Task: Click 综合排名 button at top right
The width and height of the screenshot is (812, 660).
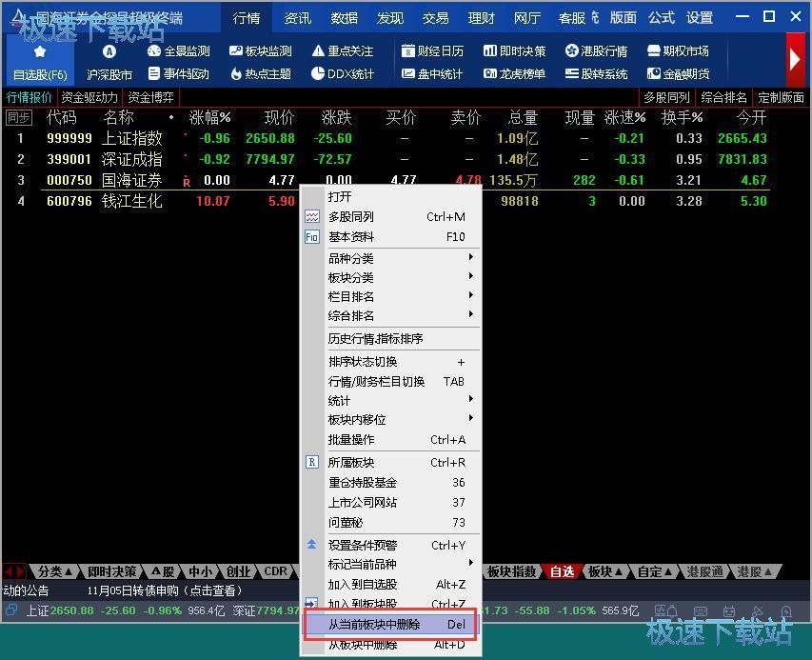Action: pyautogui.click(x=723, y=97)
